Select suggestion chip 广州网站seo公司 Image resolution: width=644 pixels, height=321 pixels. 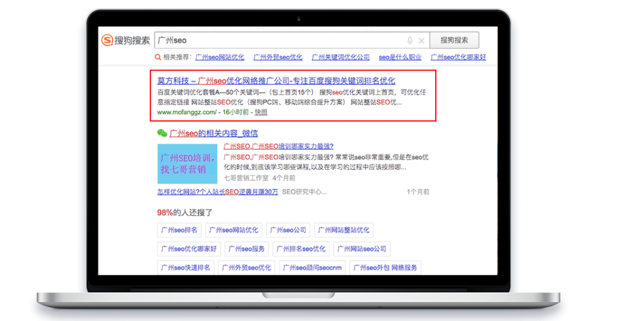point(362,249)
